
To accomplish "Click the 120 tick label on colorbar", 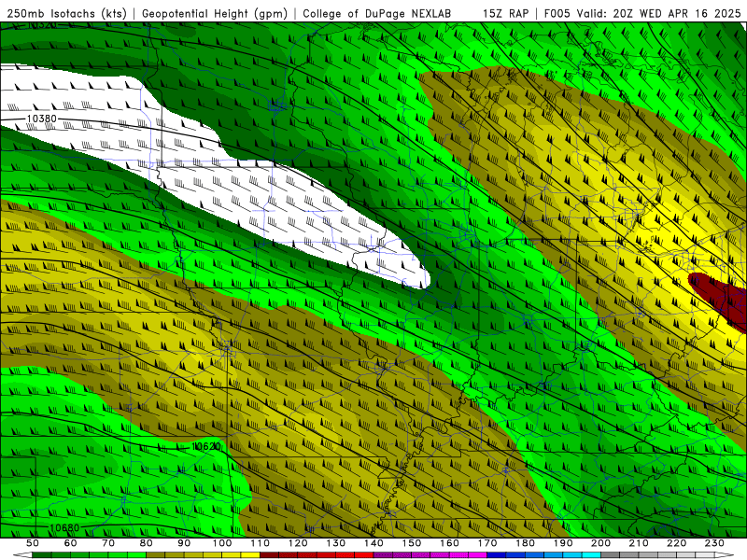I will click(x=298, y=543).
